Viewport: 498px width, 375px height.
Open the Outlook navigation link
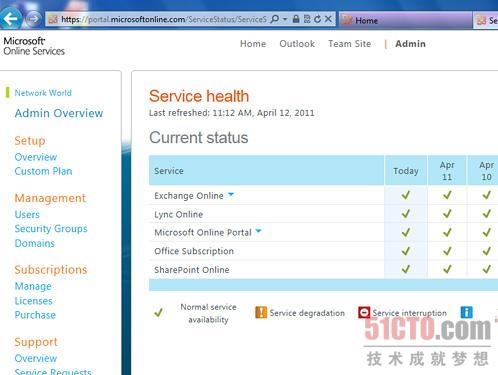pyautogui.click(x=297, y=44)
